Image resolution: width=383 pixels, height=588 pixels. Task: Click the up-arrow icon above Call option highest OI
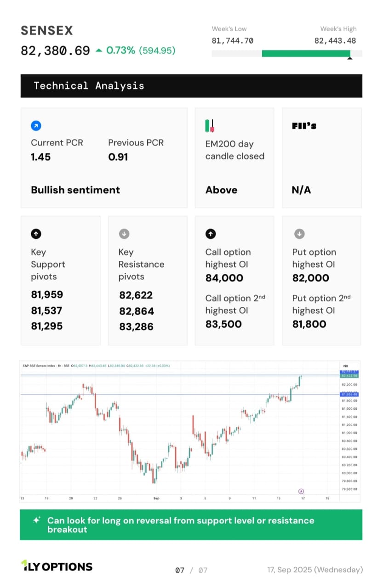210,234
